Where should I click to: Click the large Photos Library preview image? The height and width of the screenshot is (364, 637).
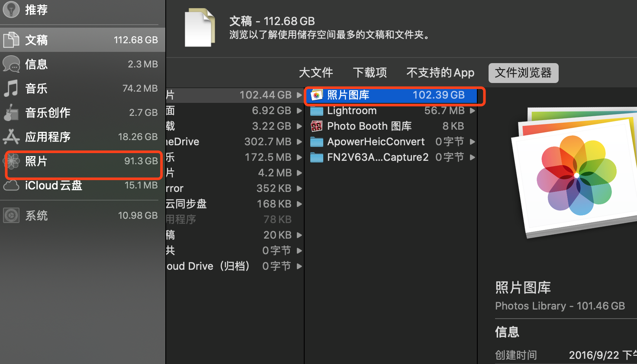point(574,172)
